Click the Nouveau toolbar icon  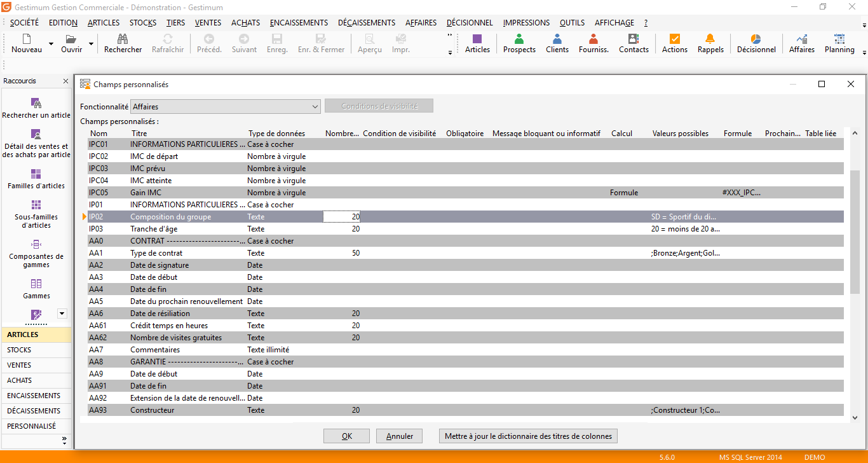(x=27, y=39)
